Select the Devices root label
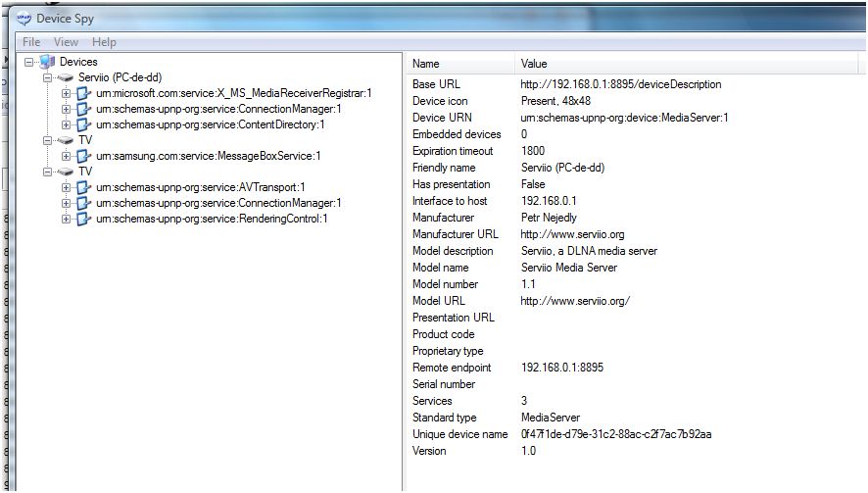The image size is (868, 493). point(78,62)
